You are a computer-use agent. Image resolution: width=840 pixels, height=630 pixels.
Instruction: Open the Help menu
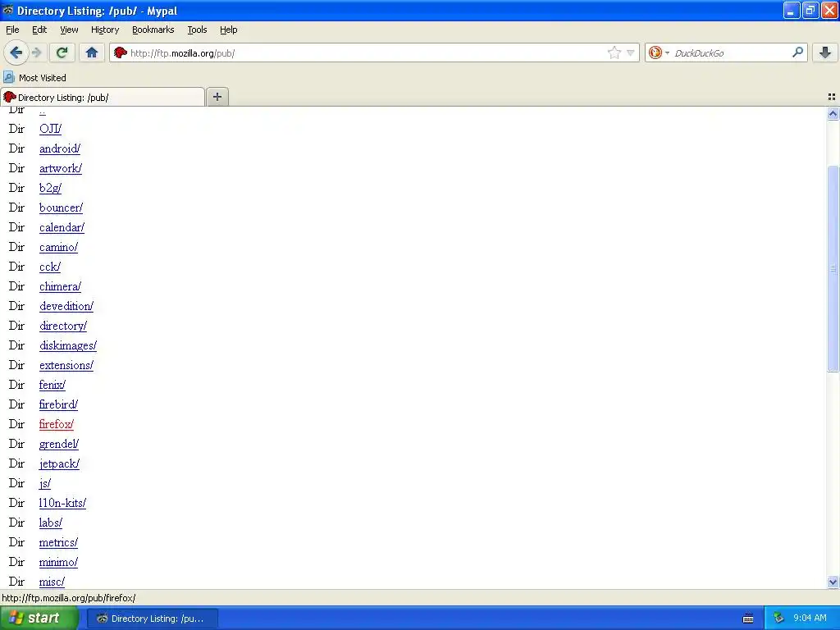229,30
